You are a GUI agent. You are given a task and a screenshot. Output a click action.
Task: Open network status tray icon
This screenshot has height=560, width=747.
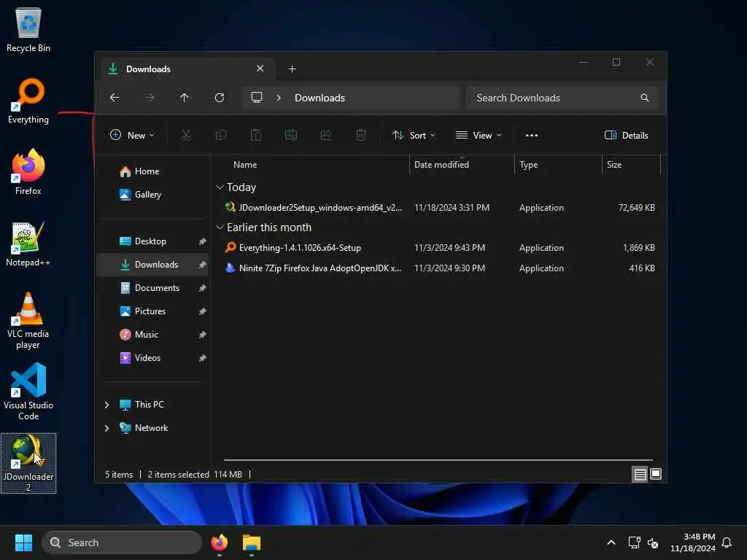coord(634,542)
